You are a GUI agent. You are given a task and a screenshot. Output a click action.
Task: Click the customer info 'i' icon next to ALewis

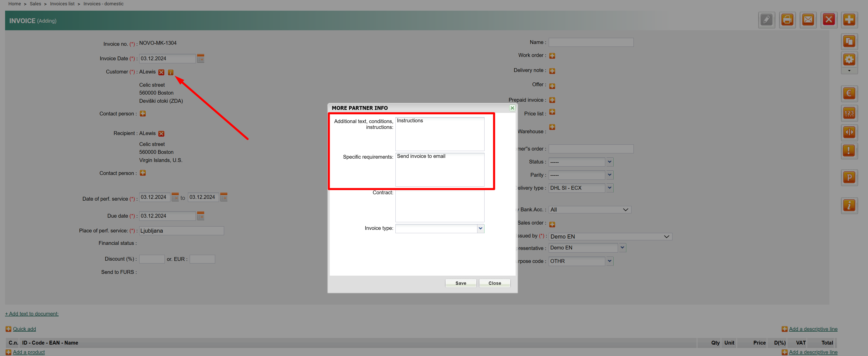(171, 72)
